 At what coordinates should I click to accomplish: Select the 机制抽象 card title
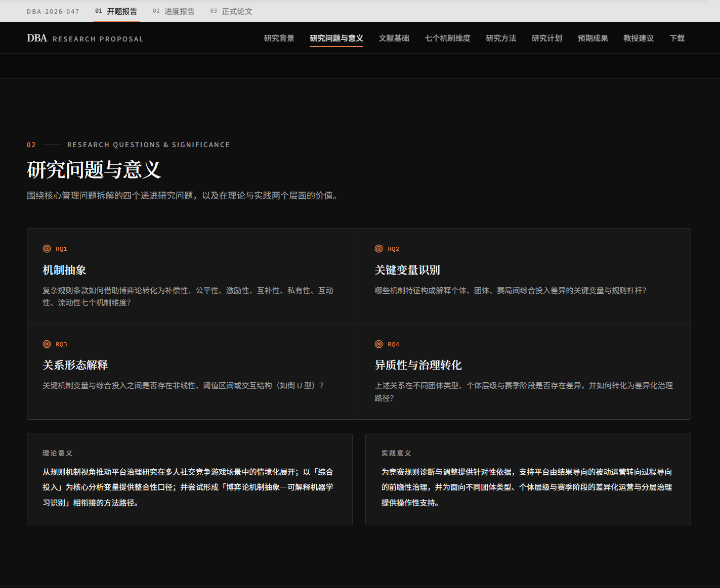point(64,270)
